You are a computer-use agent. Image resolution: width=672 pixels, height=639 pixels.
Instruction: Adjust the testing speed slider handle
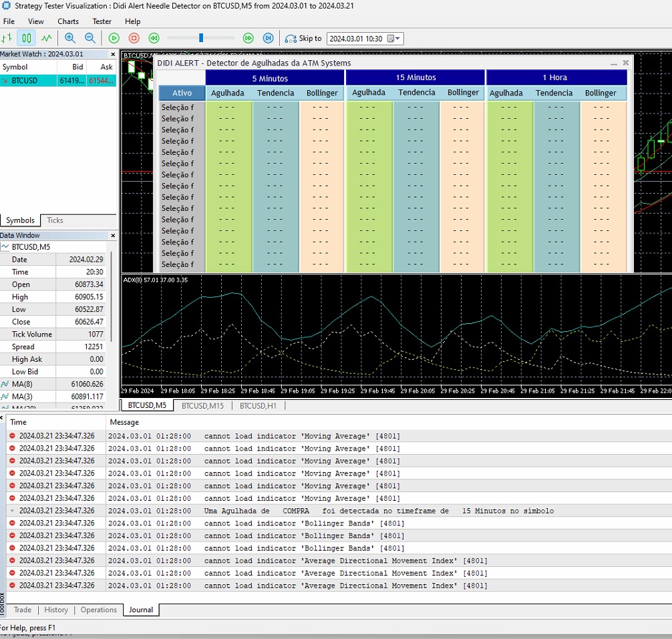pyautogui.click(x=201, y=38)
